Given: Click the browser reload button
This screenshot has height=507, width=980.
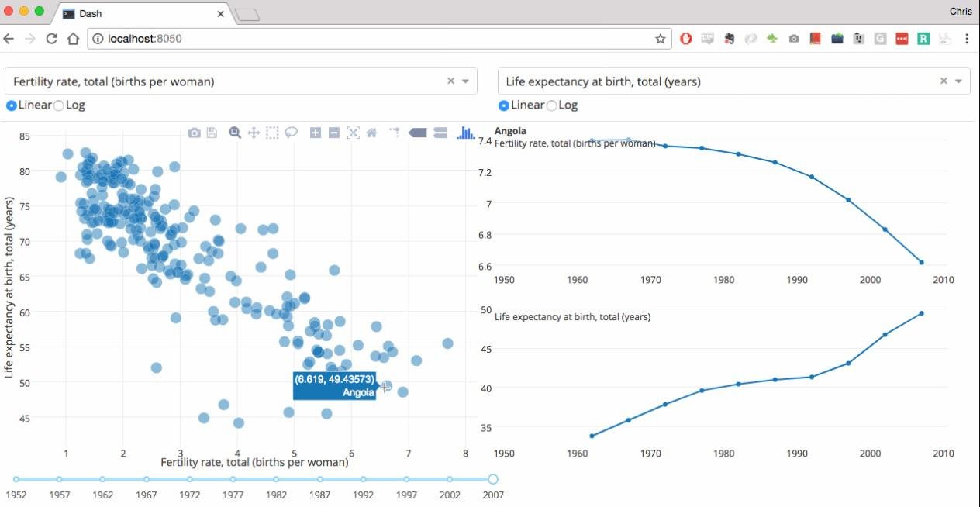Looking at the screenshot, I should pos(52,38).
